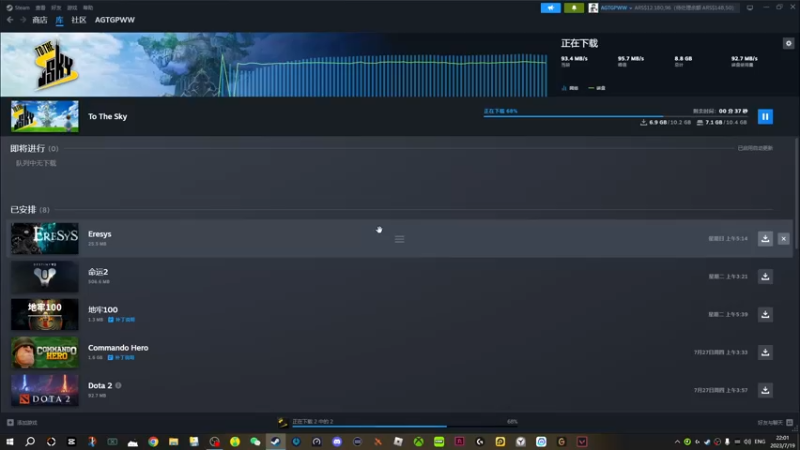
Task: Open 好友与聊天 at bottom right
Action: [x=774, y=422]
